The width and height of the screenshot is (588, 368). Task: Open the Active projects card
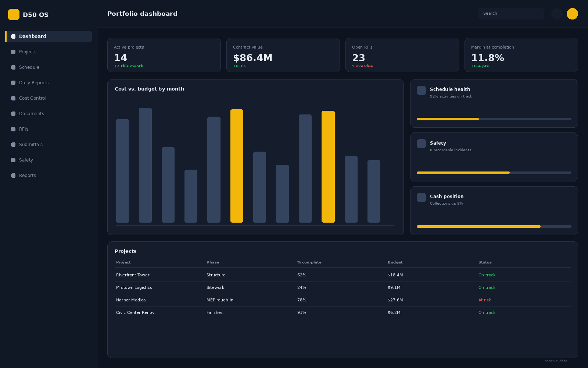[164, 55]
